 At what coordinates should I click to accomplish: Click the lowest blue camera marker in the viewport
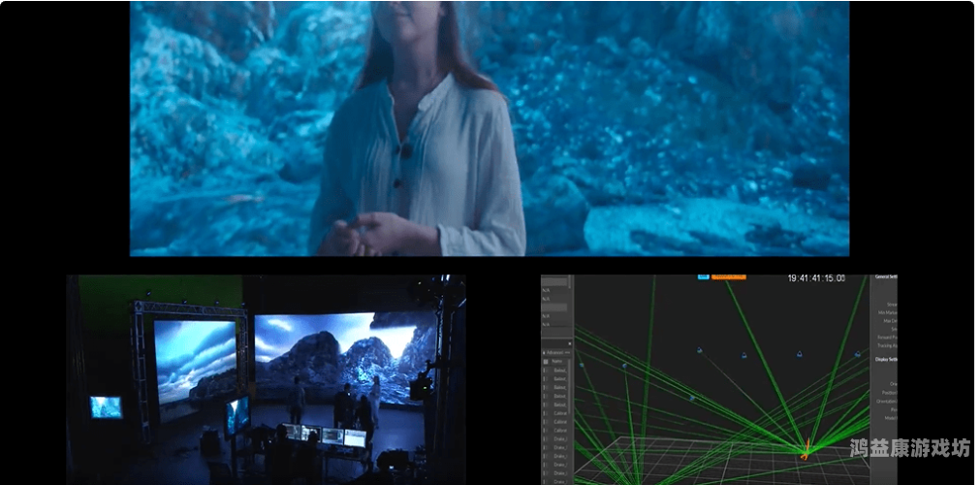click(692, 398)
